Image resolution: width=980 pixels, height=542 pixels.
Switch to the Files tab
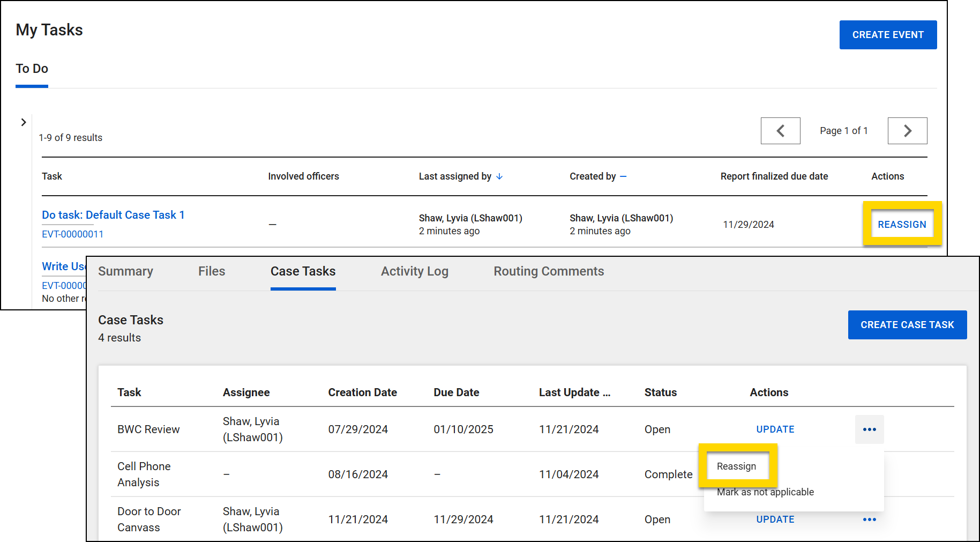coord(211,271)
